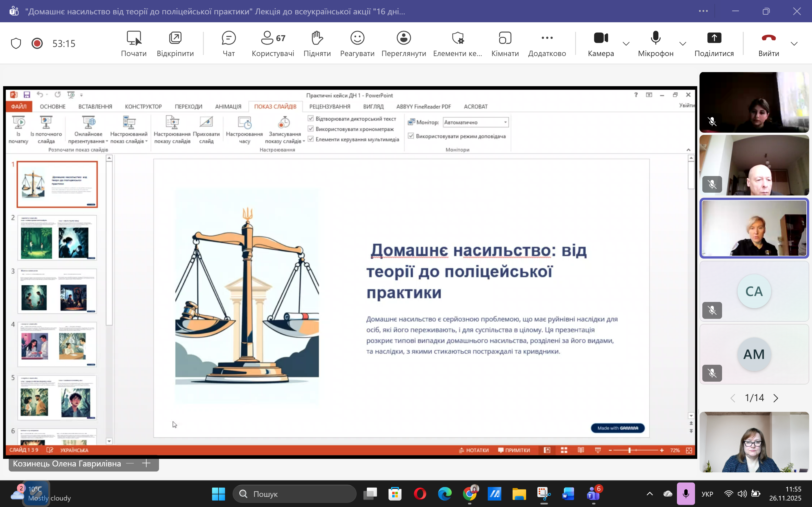The width and height of the screenshot is (812, 507).
Task: Open the ВСТАВЛЕННЯ ribbon tab
Action: 95,107
